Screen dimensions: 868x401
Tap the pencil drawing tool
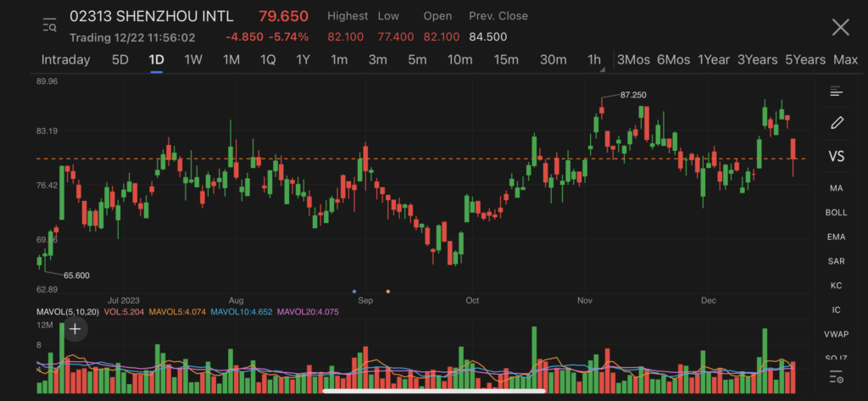[837, 123]
